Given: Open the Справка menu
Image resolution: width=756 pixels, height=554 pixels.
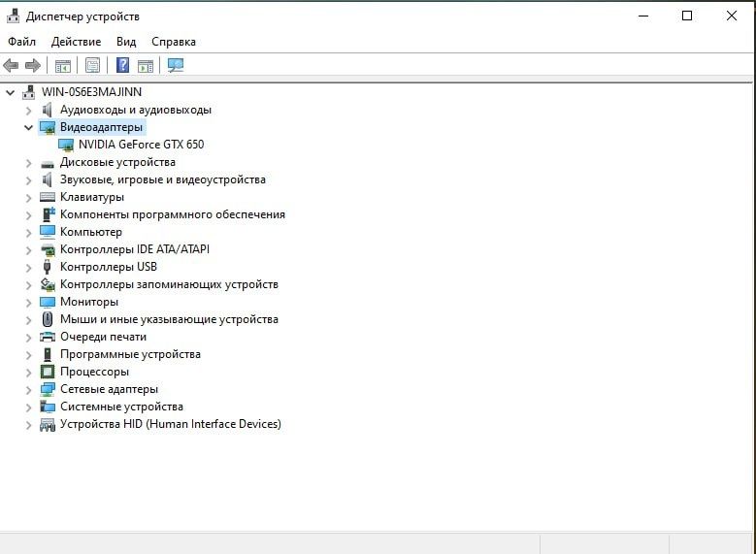Looking at the screenshot, I should [174, 42].
